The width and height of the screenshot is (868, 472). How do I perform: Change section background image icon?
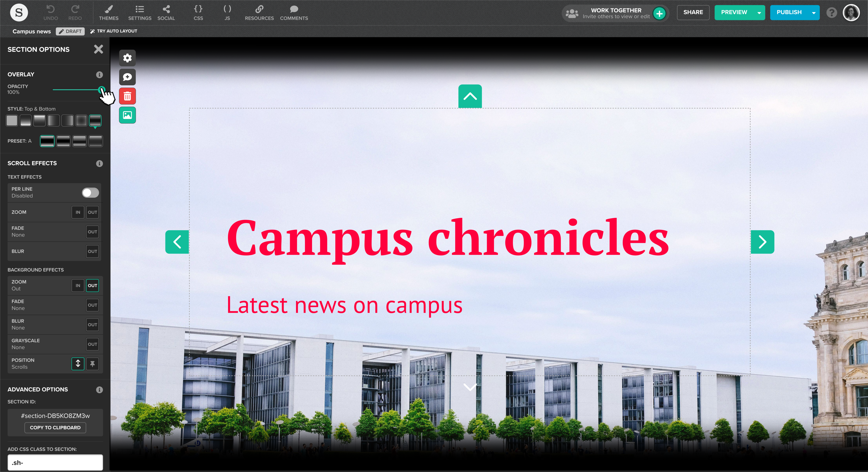(x=127, y=115)
